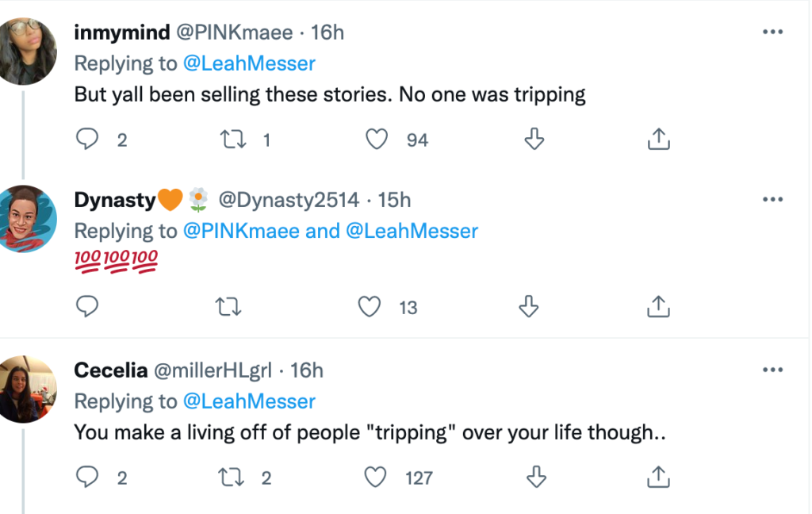Downvote inmymind's tweet

click(535, 140)
